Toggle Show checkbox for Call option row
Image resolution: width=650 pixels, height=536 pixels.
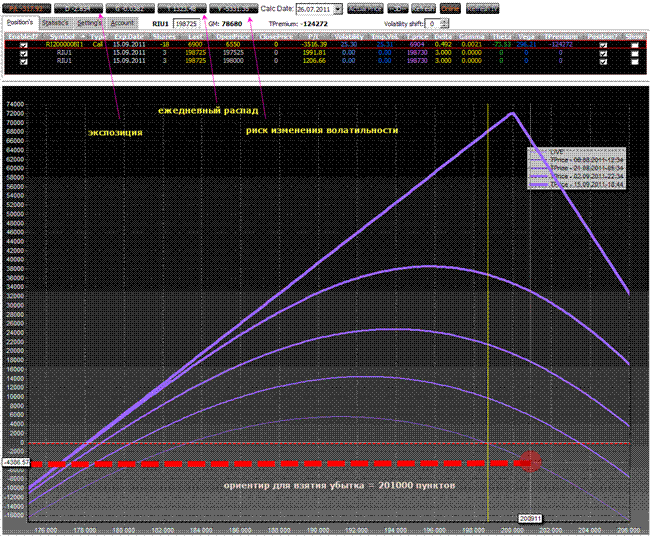click(x=634, y=45)
